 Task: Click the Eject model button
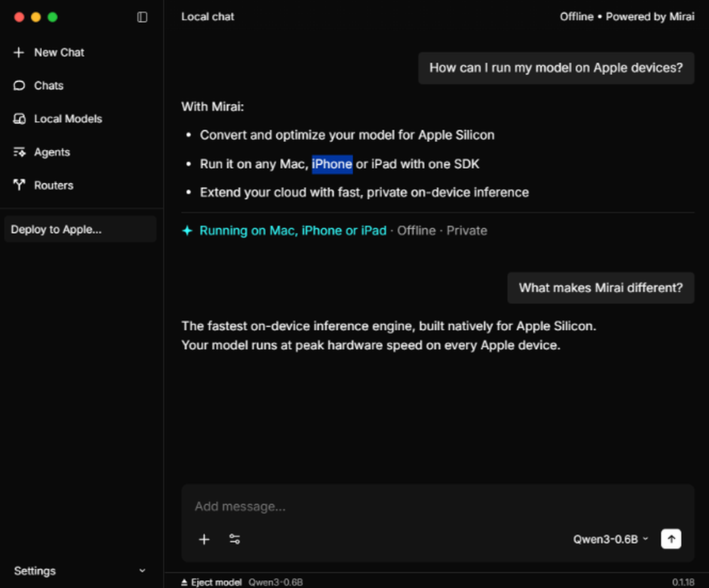211,582
